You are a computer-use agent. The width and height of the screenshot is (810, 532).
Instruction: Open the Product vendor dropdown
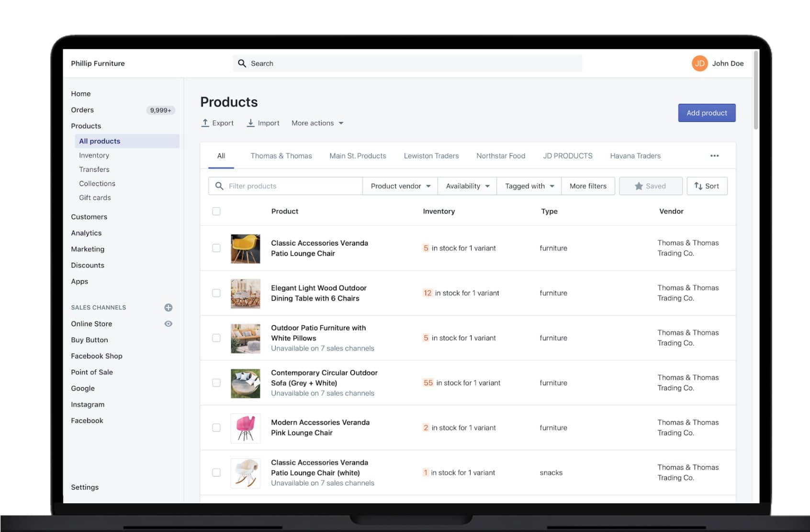point(400,186)
